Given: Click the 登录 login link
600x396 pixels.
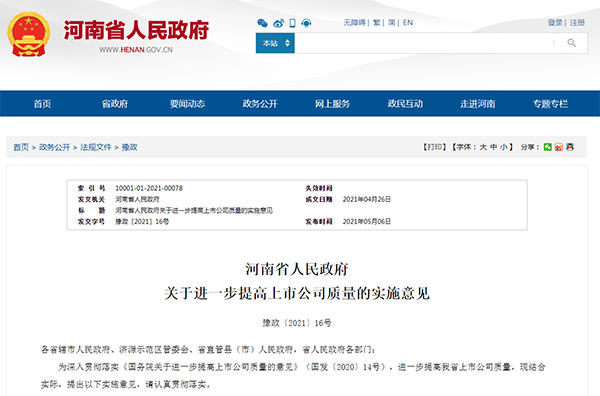Looking at the screenshot, I should 555,23.
